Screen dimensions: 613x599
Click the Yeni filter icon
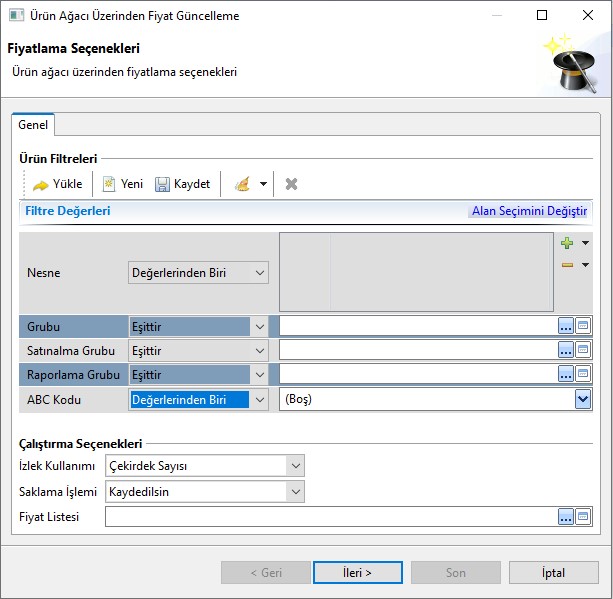click(109, 184)
